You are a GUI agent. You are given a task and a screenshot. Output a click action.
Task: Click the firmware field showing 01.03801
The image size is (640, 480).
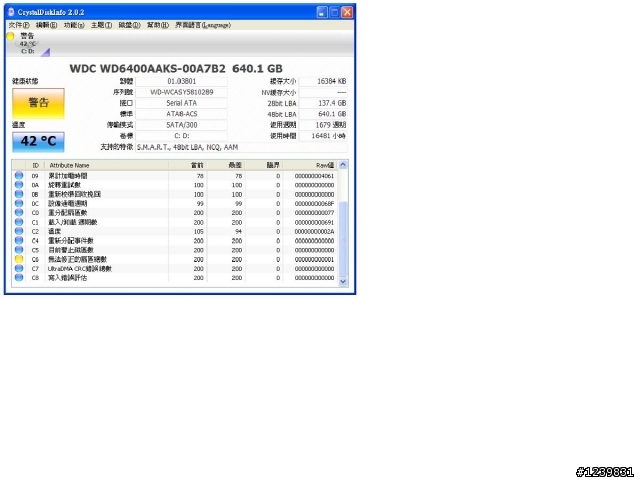(x=182, y=81)
